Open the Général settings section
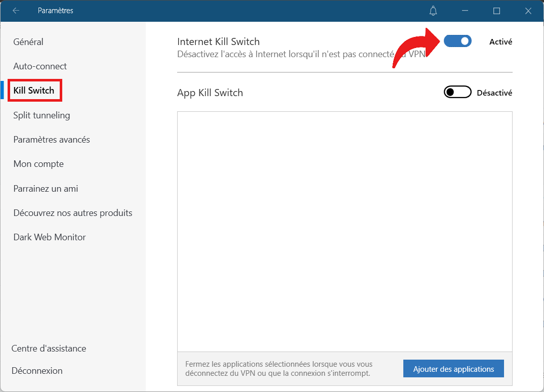Image resolution: width=544 pixels, height=392 pixels. [x=28, y=41]
